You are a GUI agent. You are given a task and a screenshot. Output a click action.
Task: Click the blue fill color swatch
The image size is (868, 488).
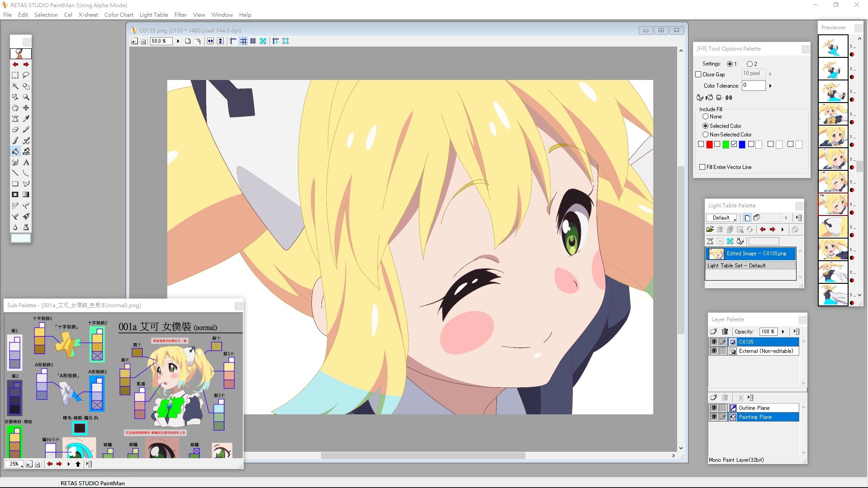point(742,145)
